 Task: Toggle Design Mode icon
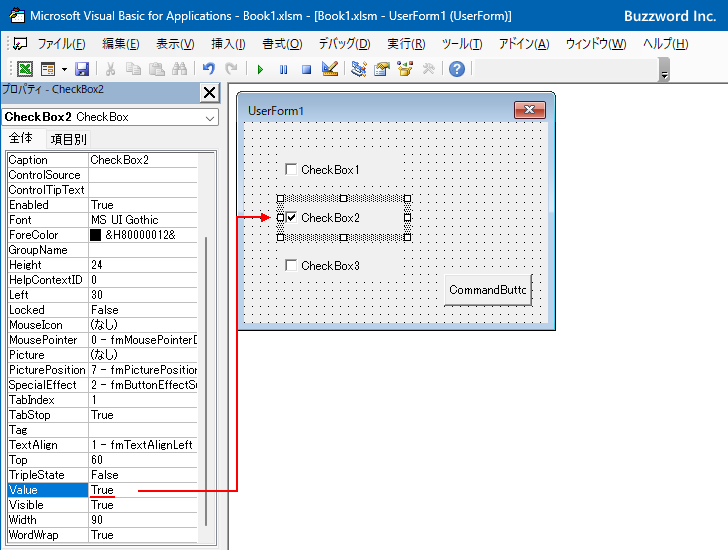tap(330, 69)
